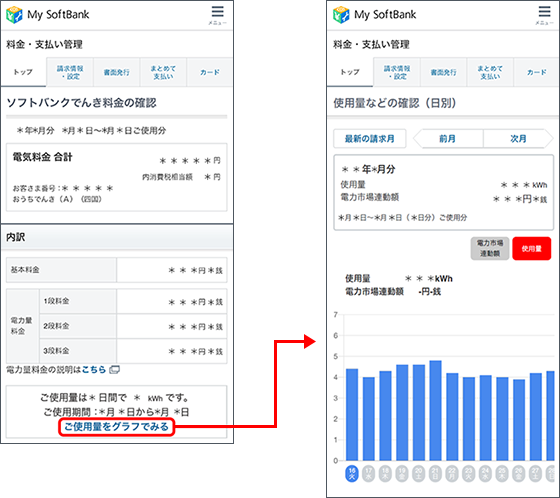This screenshot has height=498, width=560.
Task: Click the 使用量などの確認（日別） heading
Action: (395, 103)
